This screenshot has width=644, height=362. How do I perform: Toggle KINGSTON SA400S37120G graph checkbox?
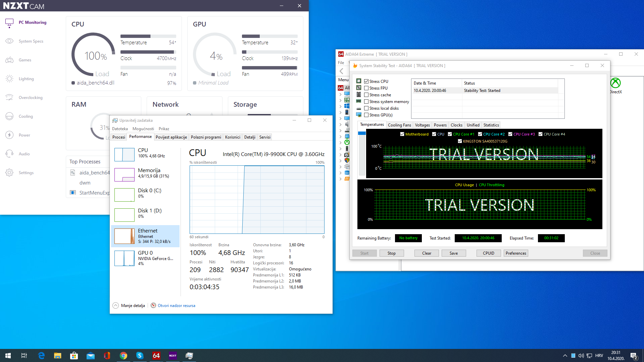tap(460, 141)
